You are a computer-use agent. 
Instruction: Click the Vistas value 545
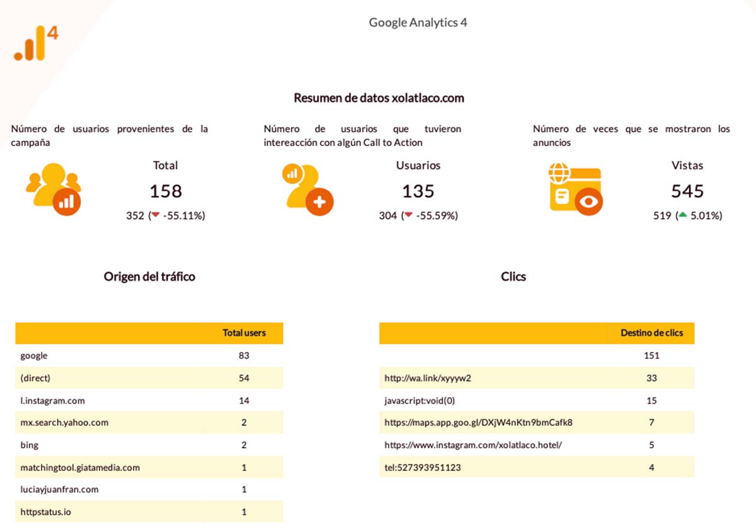pos(687,191)
